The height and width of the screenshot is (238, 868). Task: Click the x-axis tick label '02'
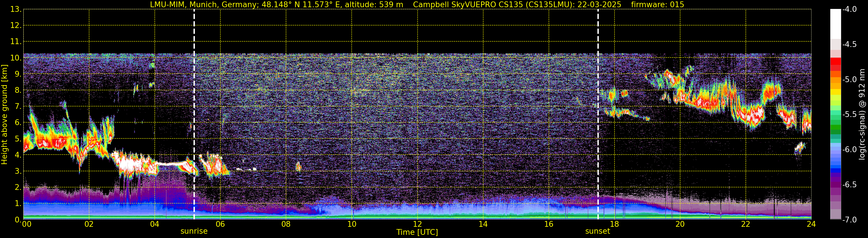coord(89,224)
